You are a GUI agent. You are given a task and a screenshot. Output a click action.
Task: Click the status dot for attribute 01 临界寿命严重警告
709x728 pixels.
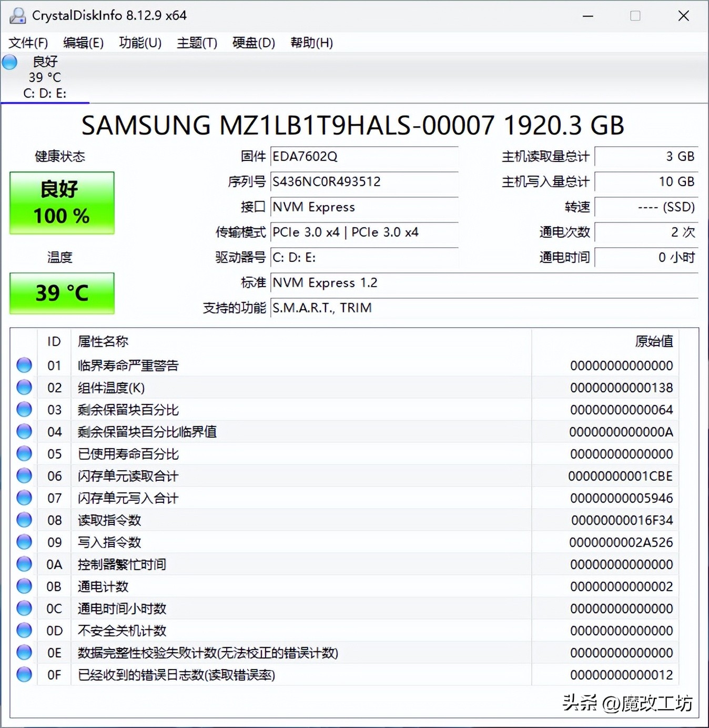point(24,365)
